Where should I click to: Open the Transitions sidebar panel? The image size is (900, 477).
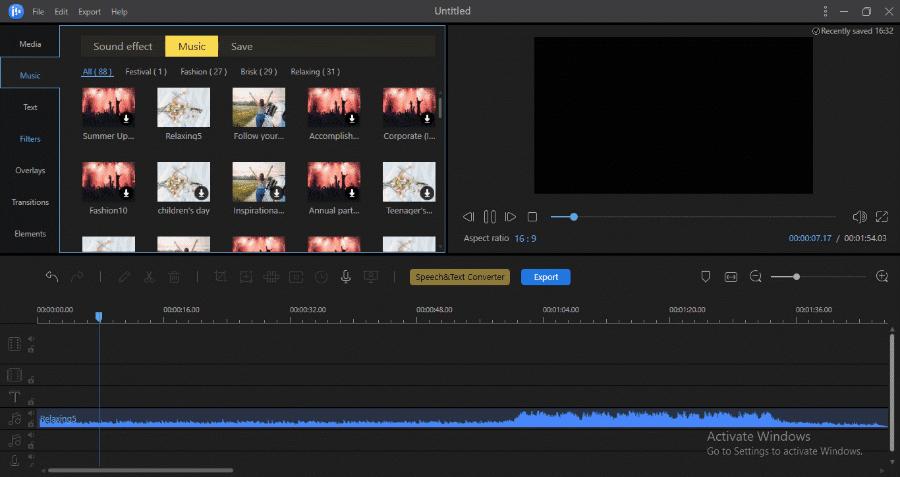coord(30,202)
